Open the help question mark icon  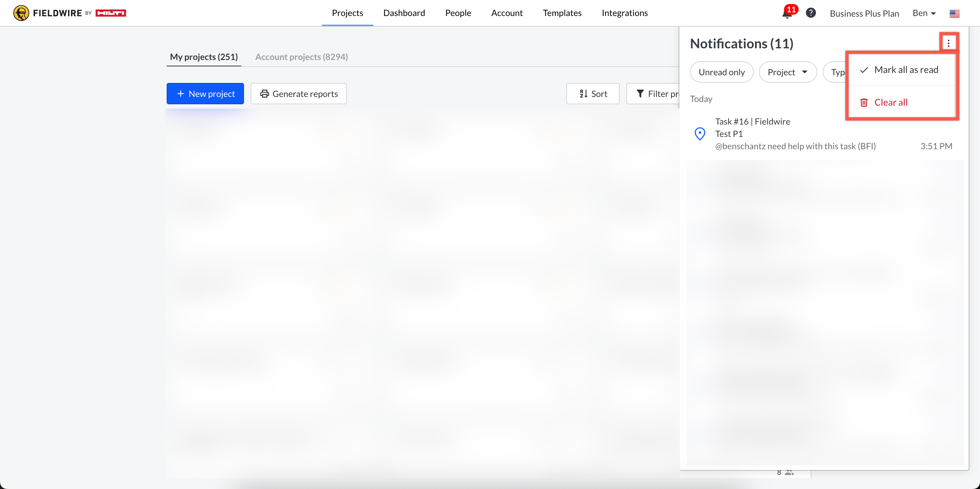(x=811, y=13)
